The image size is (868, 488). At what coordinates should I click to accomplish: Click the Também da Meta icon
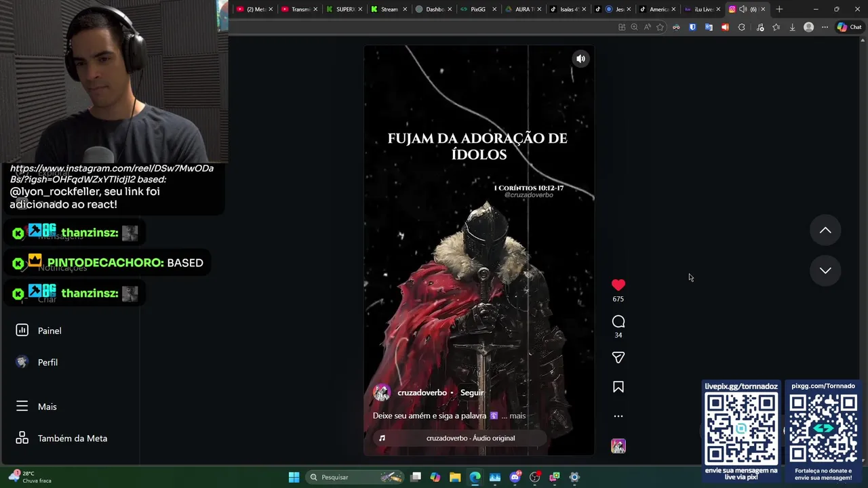click(x=22, y=438)
